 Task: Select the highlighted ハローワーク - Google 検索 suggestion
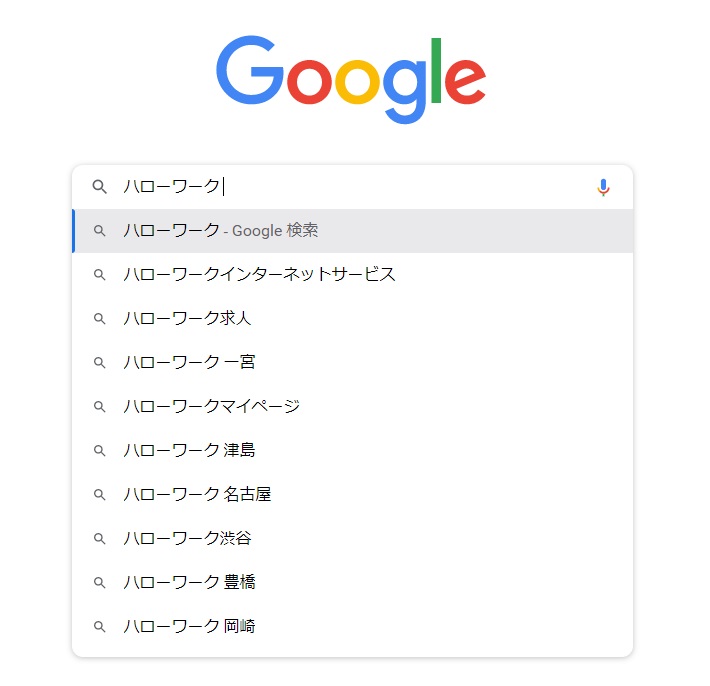353,231
